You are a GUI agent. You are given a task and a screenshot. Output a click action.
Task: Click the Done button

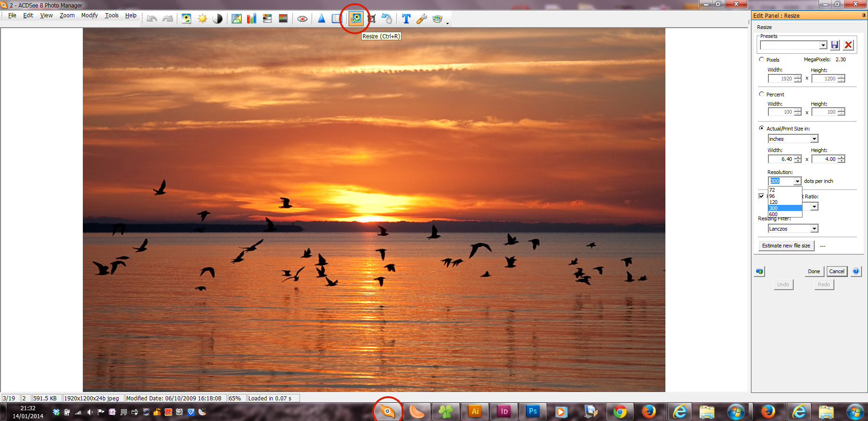[814, 271]
